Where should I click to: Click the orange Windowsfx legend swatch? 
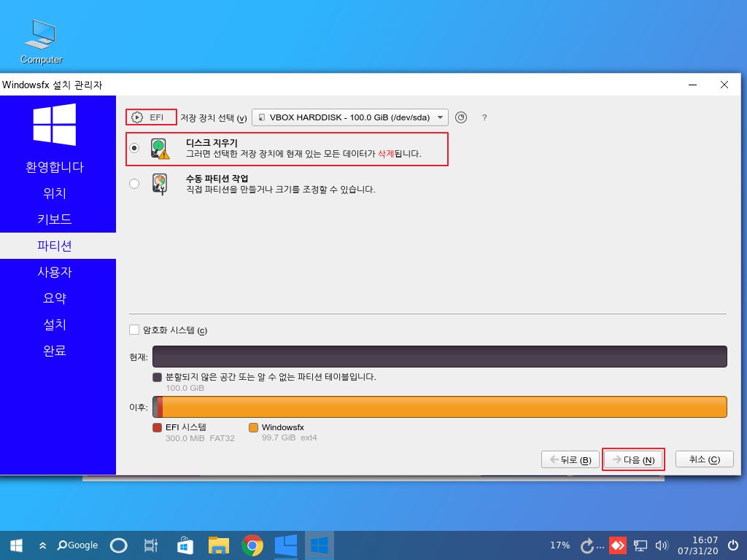pos(253,427)
